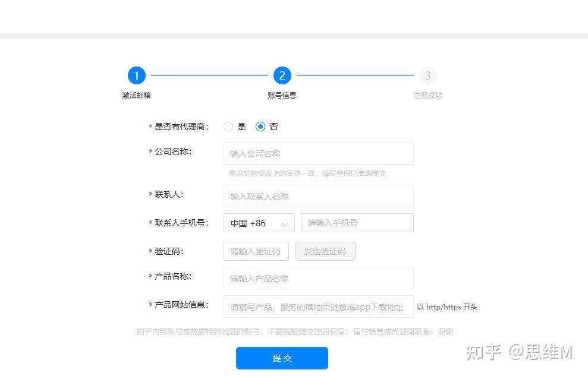
Task: Click step 3 circle 注册成功
Action: coord(427,75)
